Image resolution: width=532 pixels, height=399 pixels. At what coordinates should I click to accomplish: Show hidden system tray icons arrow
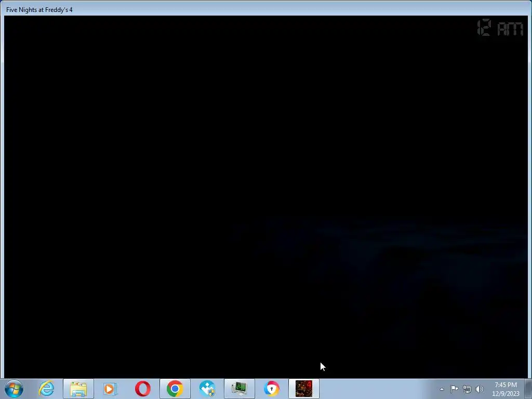coord(442,389)
